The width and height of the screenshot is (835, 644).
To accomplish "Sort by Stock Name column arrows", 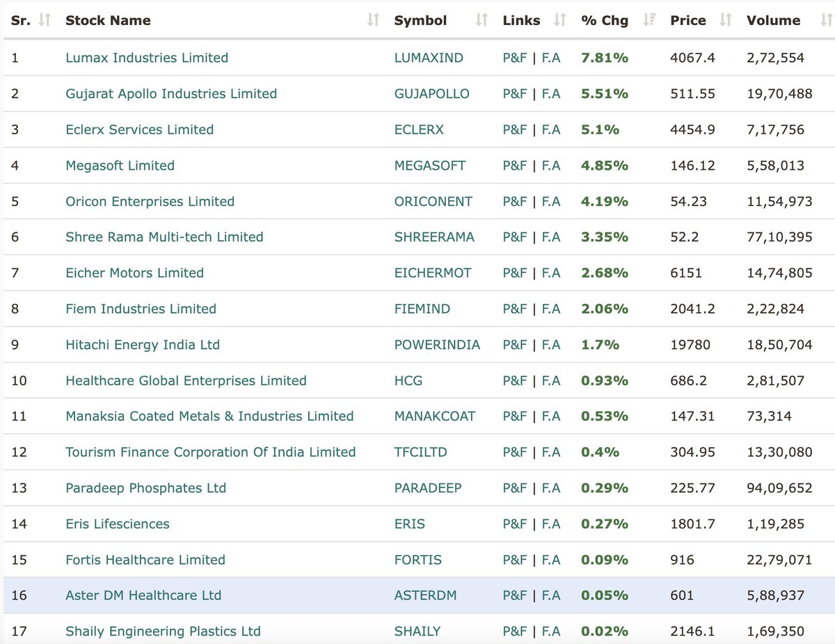I will [x=374, y=21].
